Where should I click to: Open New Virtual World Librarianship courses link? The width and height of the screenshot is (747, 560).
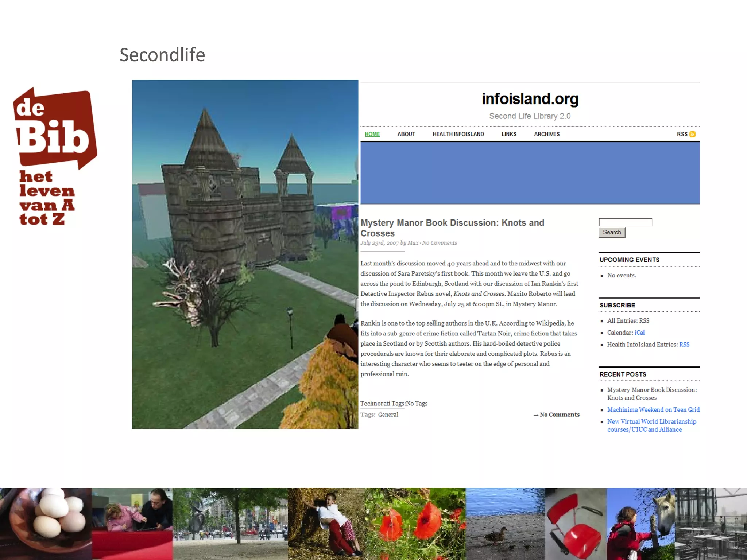651,425
